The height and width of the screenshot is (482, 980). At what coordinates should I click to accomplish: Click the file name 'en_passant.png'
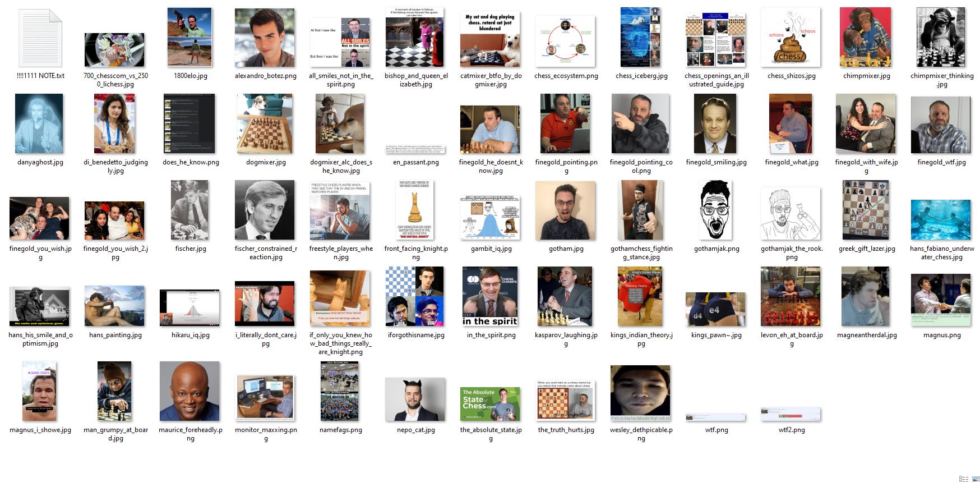pos(416,162)
